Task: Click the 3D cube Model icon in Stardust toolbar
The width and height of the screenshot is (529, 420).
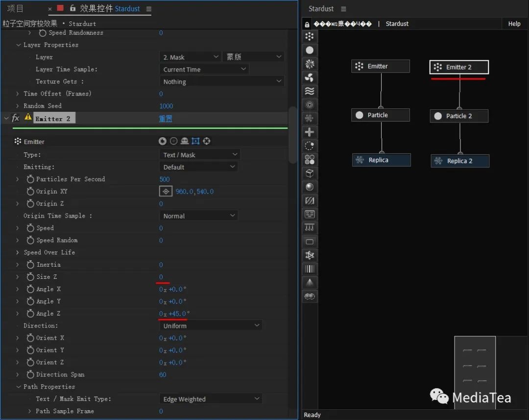Action: click(310, 173)
